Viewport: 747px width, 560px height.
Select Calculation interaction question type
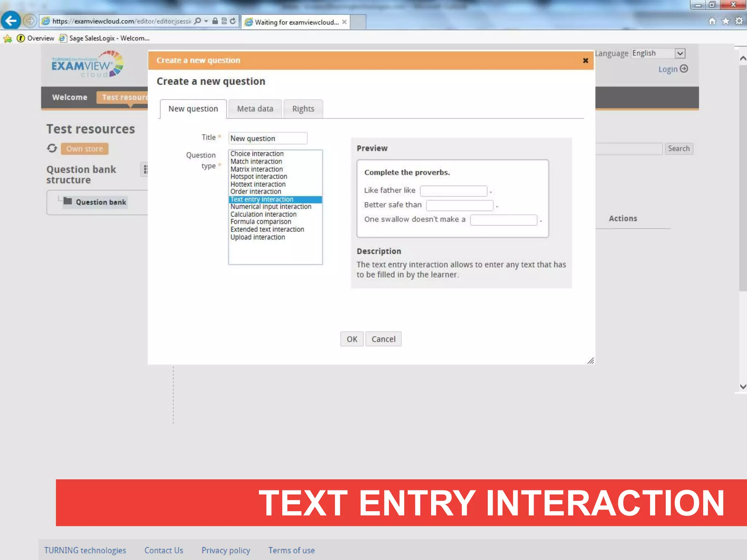(x=275, y=214)
